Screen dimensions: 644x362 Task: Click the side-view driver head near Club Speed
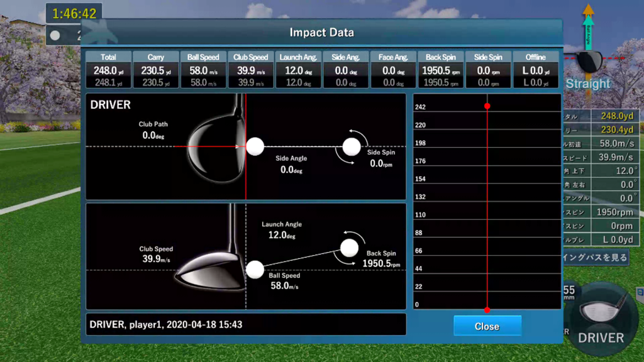(x=211, y=271)
